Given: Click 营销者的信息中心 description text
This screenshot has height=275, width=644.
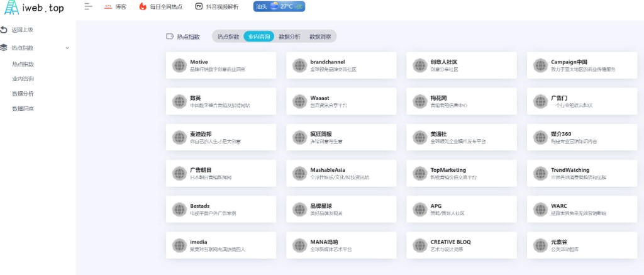Looking at the screenshot, I should pos(449,105).
